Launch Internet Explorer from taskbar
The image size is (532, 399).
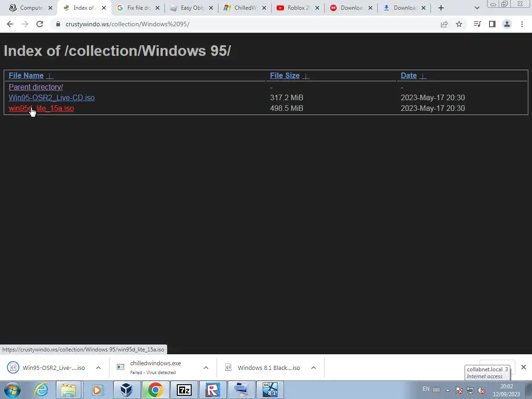point(41,390)
